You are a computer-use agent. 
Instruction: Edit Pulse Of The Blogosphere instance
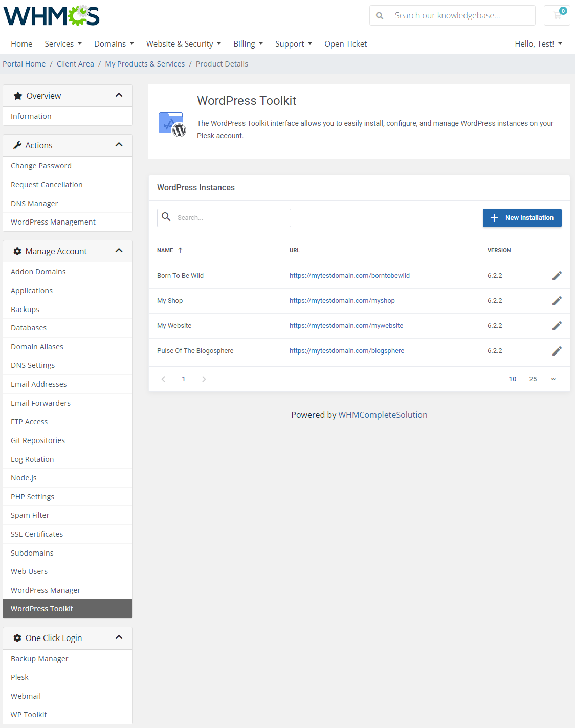coord(557,351)
